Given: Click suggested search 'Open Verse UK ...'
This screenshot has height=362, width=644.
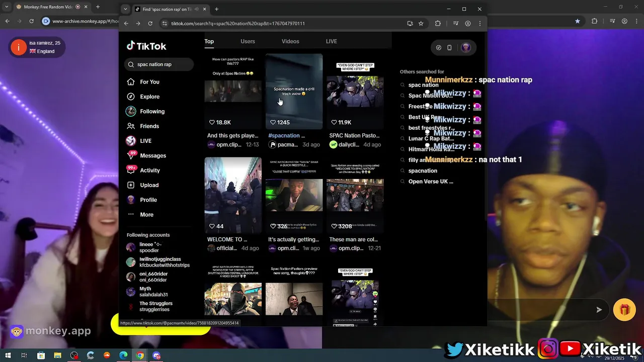Looking at the screenshot, I should (x=431, y=182).
